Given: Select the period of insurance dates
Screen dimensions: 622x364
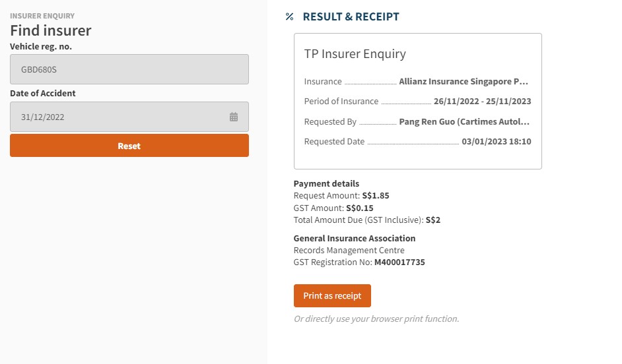Looking at the screenshot, I should 482,102.
